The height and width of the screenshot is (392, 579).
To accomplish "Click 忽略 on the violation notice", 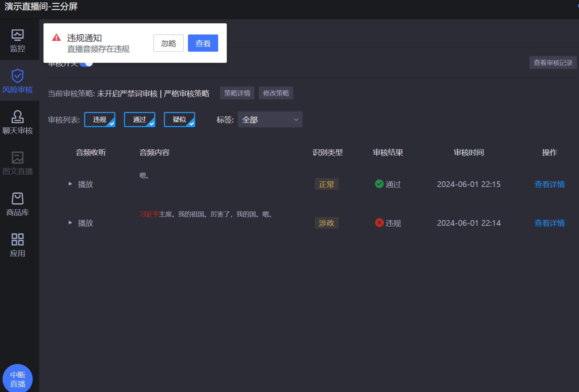I will 169,43.
